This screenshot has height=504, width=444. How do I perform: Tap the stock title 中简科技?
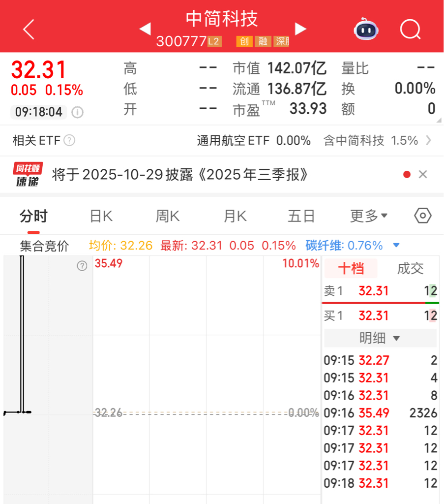coord(222,19)
